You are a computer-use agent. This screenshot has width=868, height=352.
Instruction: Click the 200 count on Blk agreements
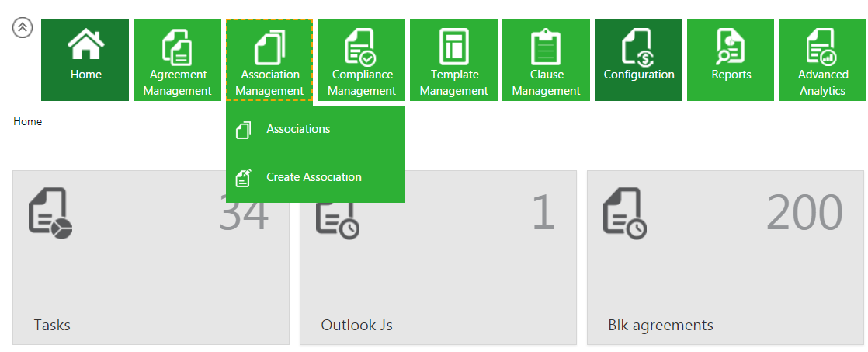(x=804, y=212)
